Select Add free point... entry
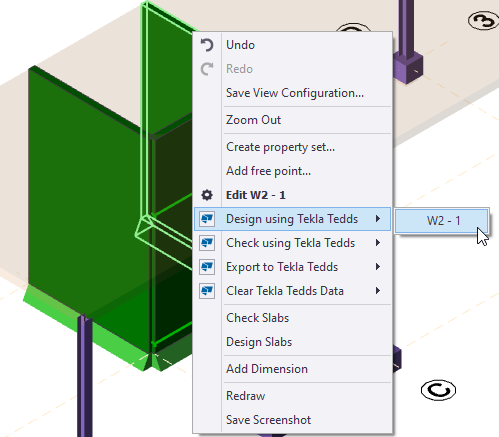 pos(292,171)
